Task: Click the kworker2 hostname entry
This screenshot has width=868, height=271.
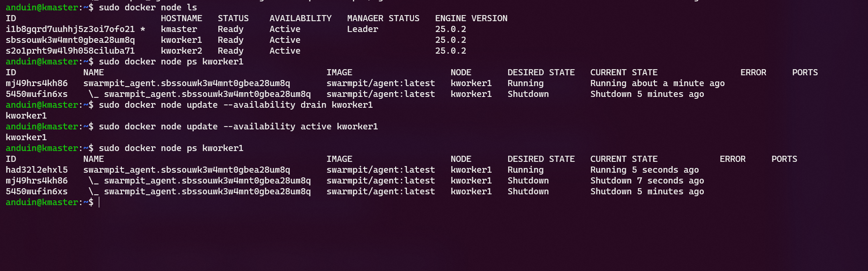Action: [181, 51]
